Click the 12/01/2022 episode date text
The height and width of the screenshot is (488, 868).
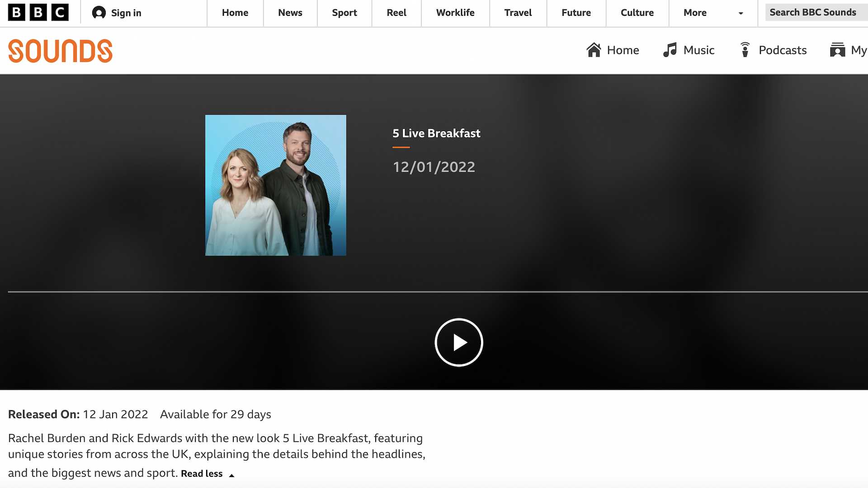434,167
